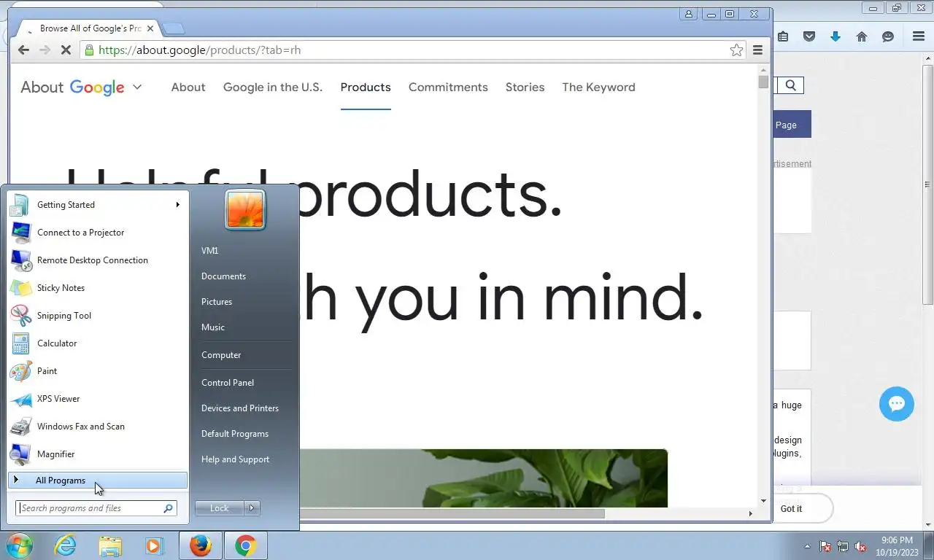This screenshot has width=934, height=560.
Task: Select the Browse All of Google's Products tab
Action: (88, 28)
